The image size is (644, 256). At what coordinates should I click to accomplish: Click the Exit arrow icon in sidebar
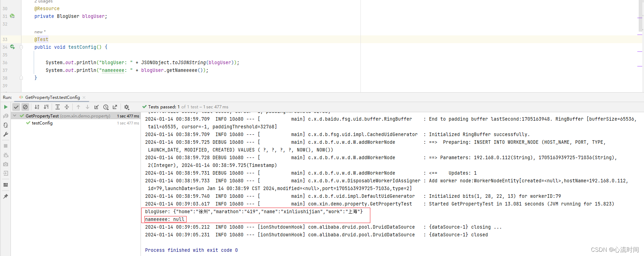tap(6, 173)
